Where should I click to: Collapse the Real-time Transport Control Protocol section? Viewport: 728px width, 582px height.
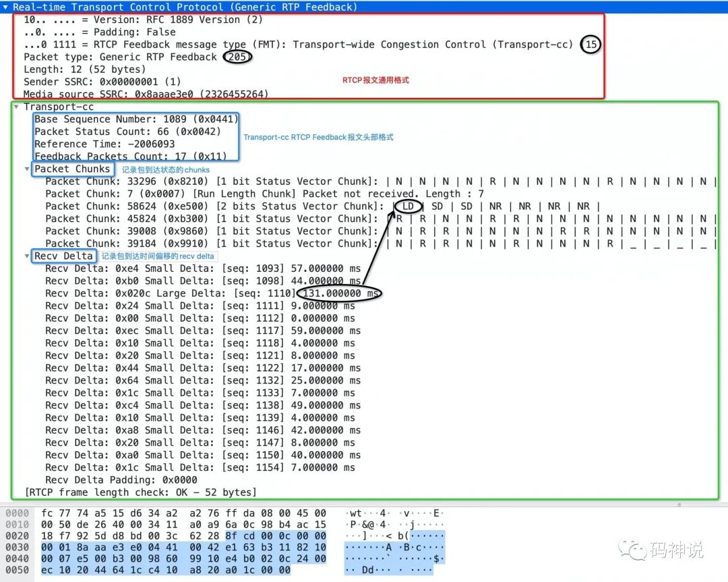[6, 7]
